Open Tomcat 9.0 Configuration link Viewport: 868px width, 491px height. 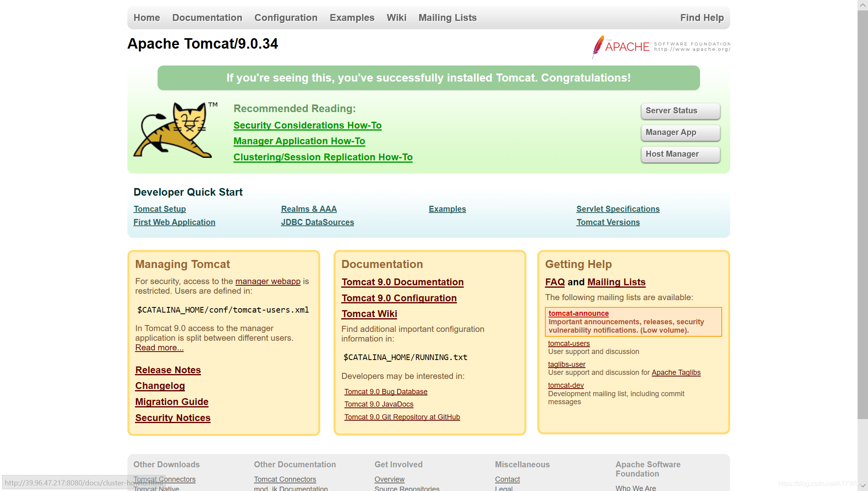(x=399, y=298)
